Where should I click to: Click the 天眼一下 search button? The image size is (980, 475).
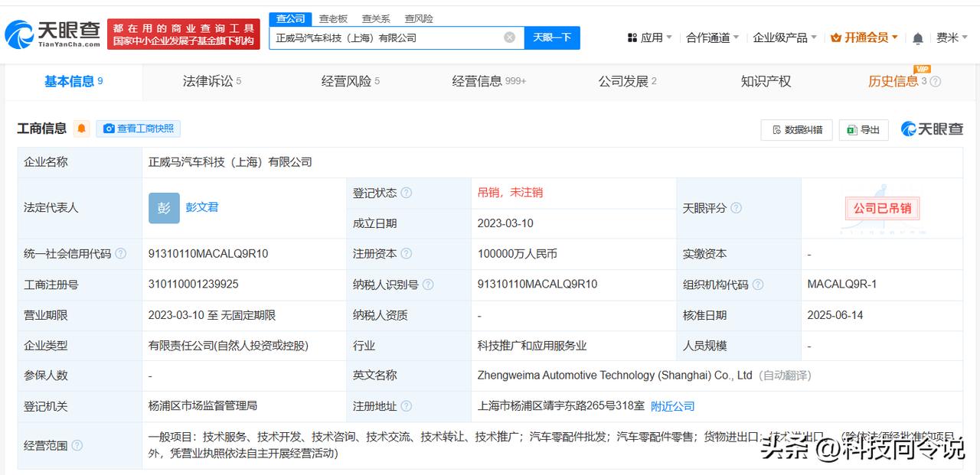click(552, 37)
